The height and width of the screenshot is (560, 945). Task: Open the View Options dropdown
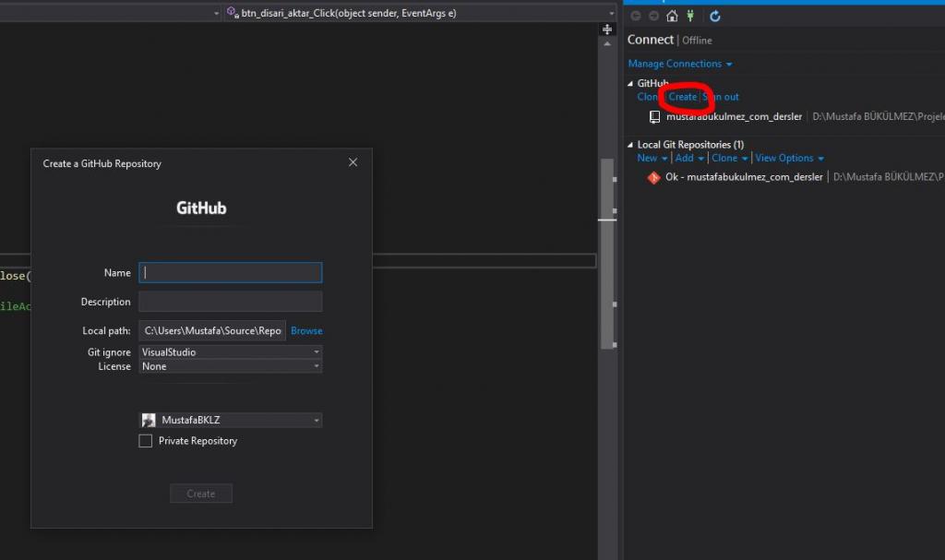click(x=786, y=158)
